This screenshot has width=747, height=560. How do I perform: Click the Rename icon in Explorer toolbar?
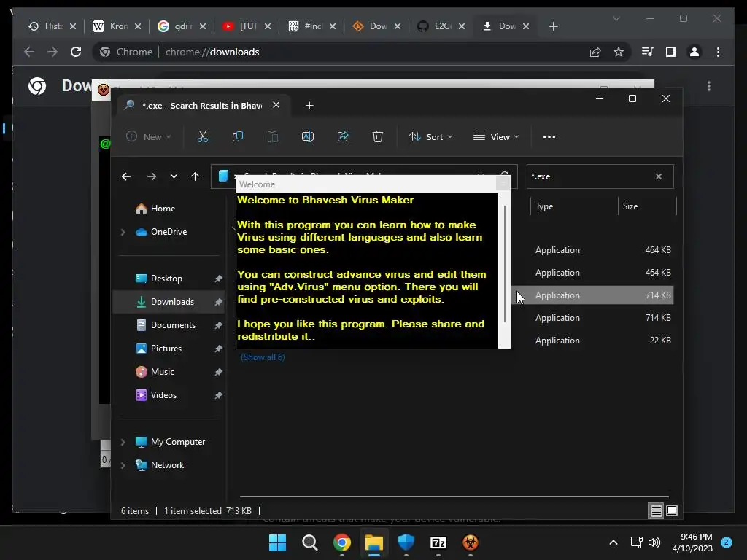308,136
